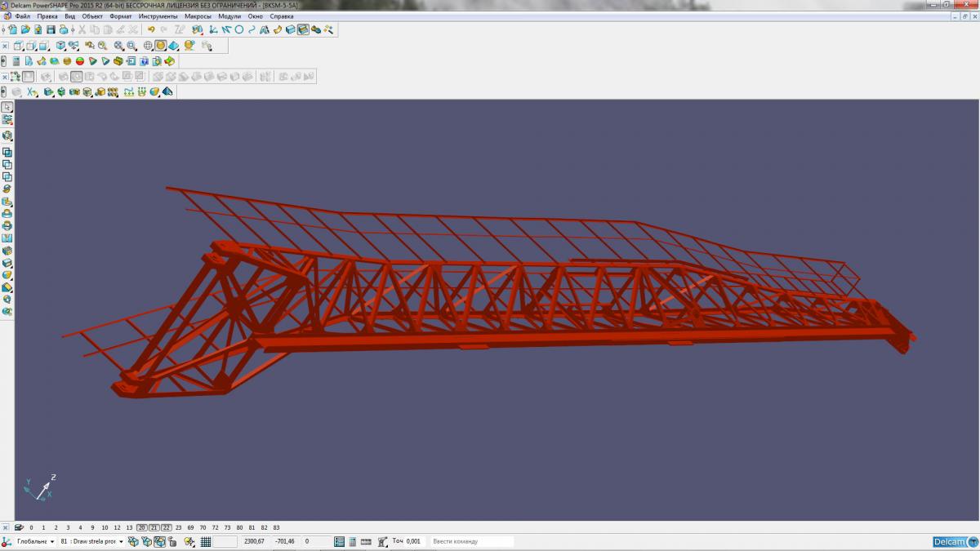Toggle level 83 visibility
The width and height of the screenshot is (980, 551).
coord(276,527)
